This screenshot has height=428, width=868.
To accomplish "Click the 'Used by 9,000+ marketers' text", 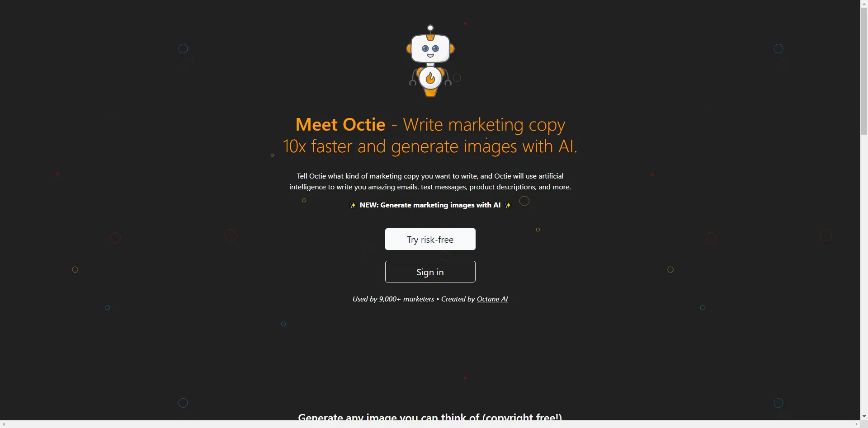I will (x=393, y=299).
